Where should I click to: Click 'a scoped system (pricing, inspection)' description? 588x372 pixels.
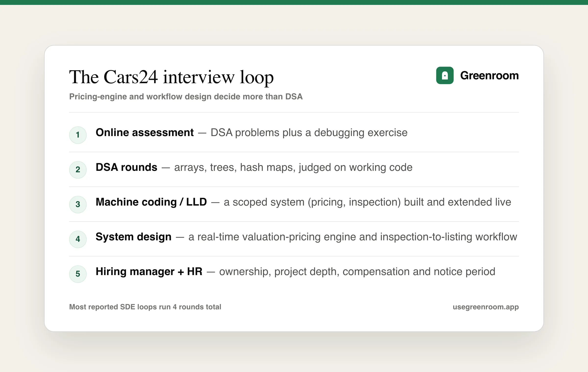click(367, 202)
